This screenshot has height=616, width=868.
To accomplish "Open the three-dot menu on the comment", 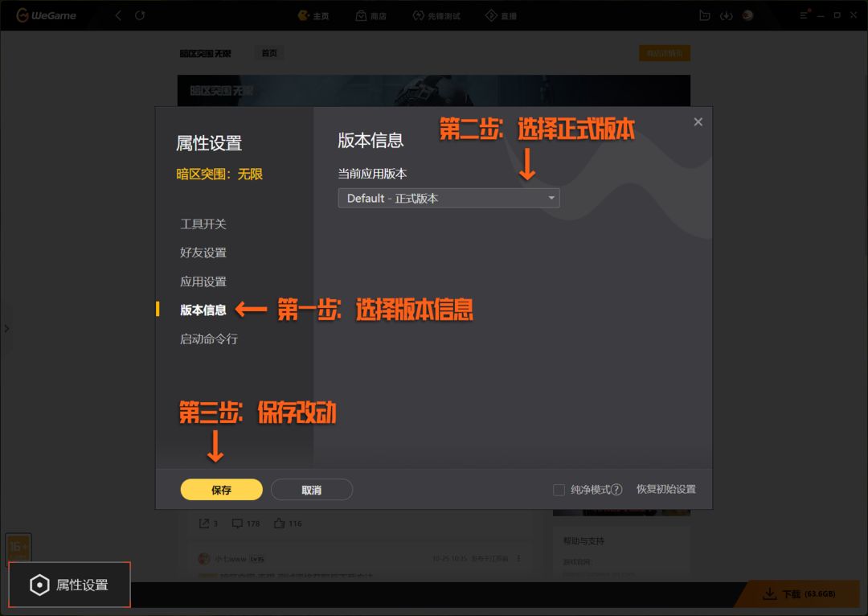I will click(x=518, y=558).
